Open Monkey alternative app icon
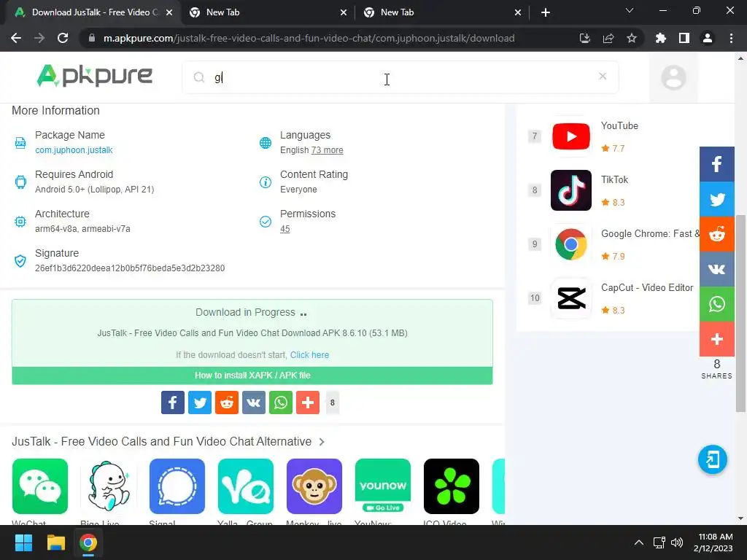Viewport: 747px width, 560px height. click(314, 486)
